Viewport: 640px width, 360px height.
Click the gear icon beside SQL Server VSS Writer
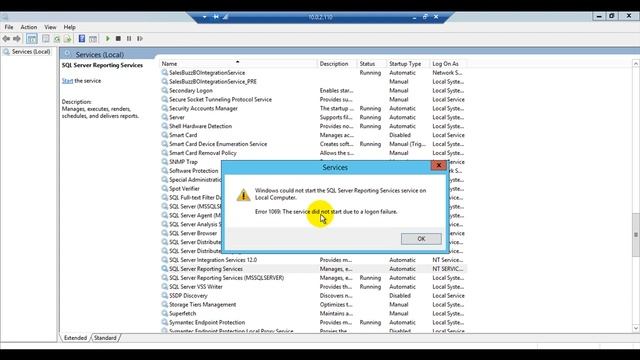tap(164, 287)
